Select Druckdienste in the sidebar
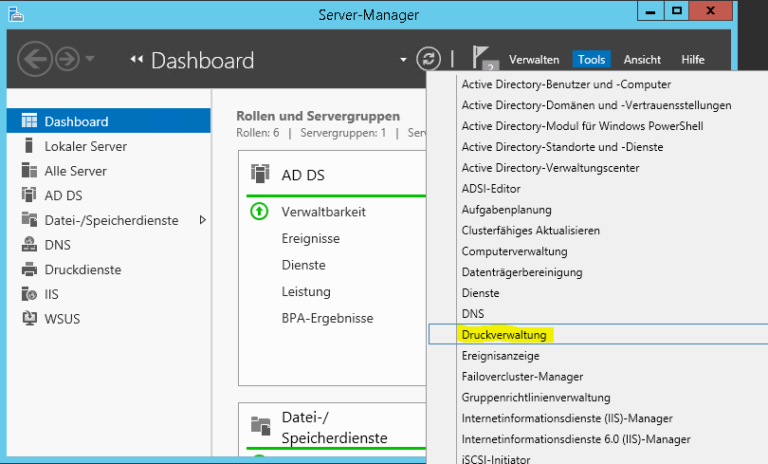The height and width of the screenshot is (464, 768). point(83,269)
